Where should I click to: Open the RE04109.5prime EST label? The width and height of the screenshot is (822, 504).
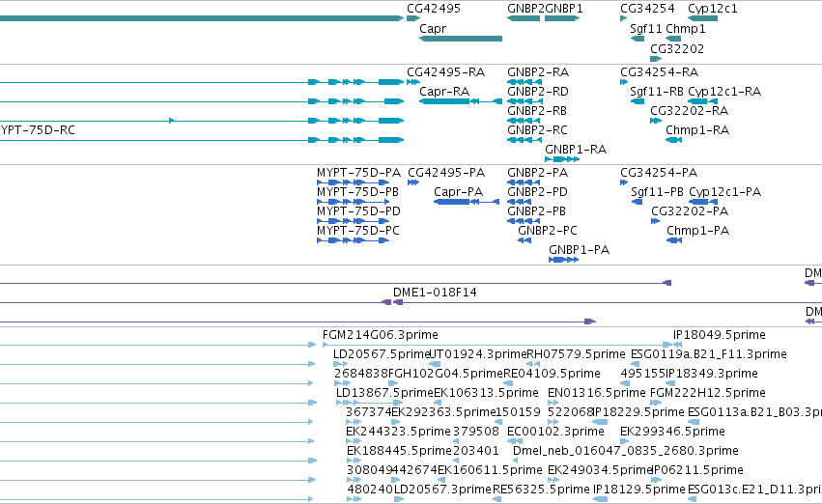coord(552,374)
